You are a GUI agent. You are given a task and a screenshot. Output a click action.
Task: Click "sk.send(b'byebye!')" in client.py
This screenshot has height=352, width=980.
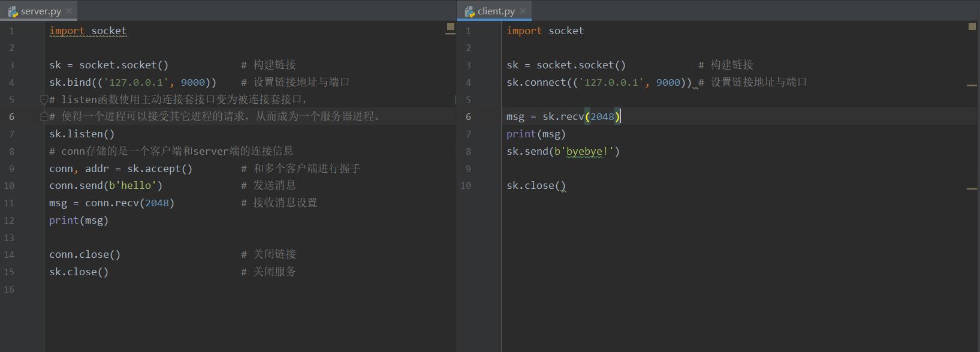click(563, 151)
